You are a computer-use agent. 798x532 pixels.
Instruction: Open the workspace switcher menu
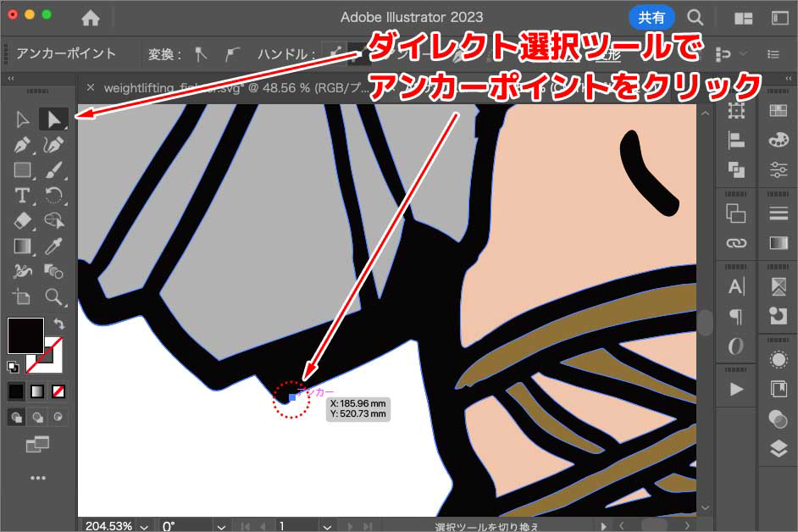coord(744,18)
